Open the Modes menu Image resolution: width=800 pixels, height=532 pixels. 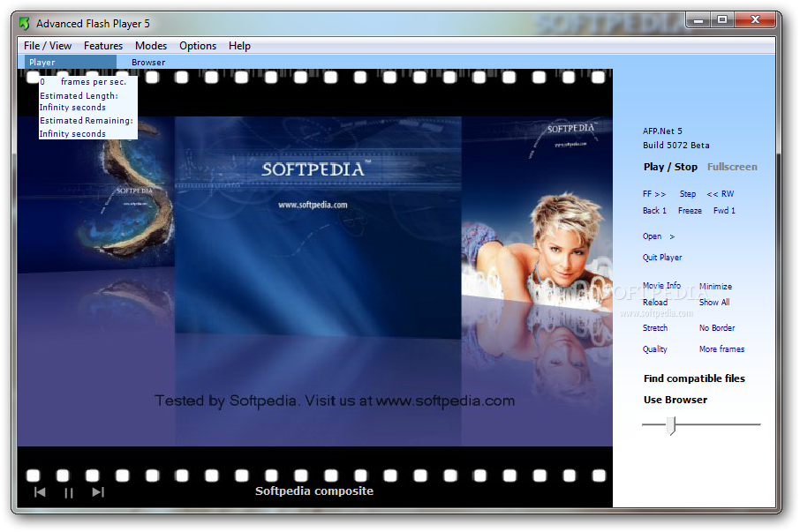(151, 46)
